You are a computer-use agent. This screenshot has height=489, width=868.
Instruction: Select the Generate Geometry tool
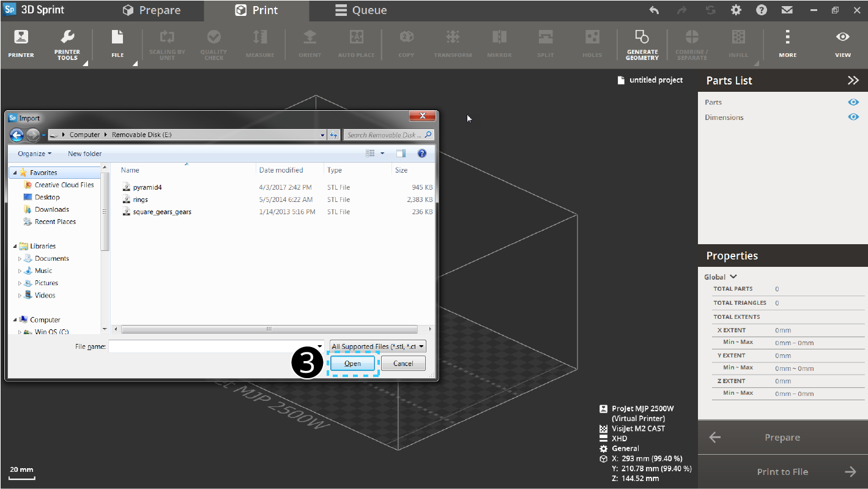[x=642, y=45]
